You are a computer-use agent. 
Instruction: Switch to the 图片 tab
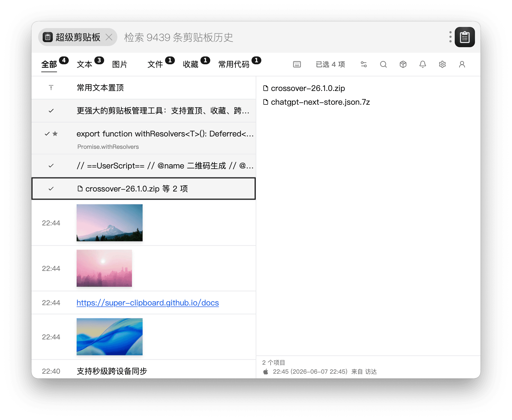point(120,65)
